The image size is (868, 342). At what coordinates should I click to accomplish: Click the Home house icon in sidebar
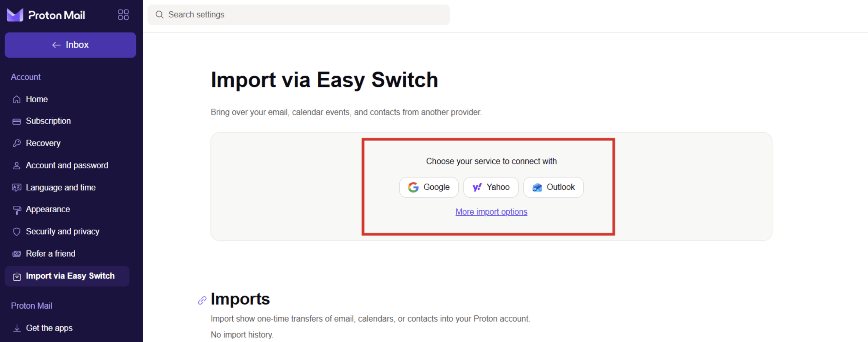[17, 100]
